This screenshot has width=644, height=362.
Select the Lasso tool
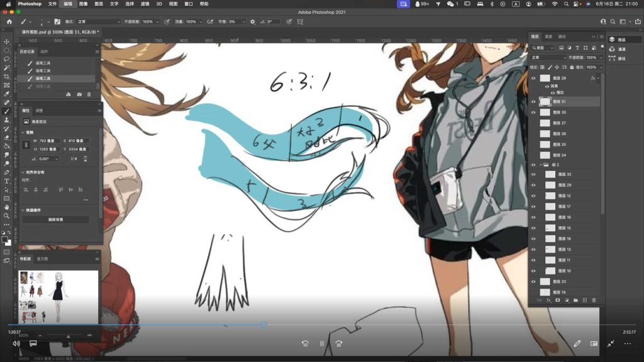(x=6, y=59)
